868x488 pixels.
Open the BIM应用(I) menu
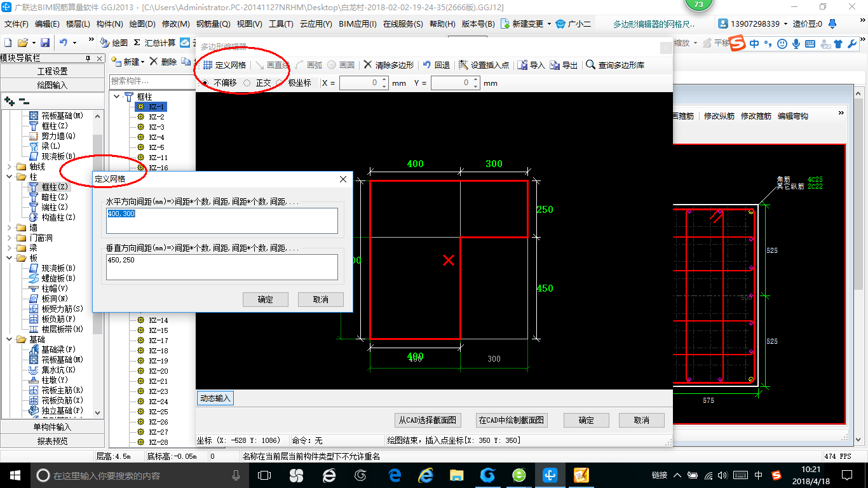(x=358, y=24)
